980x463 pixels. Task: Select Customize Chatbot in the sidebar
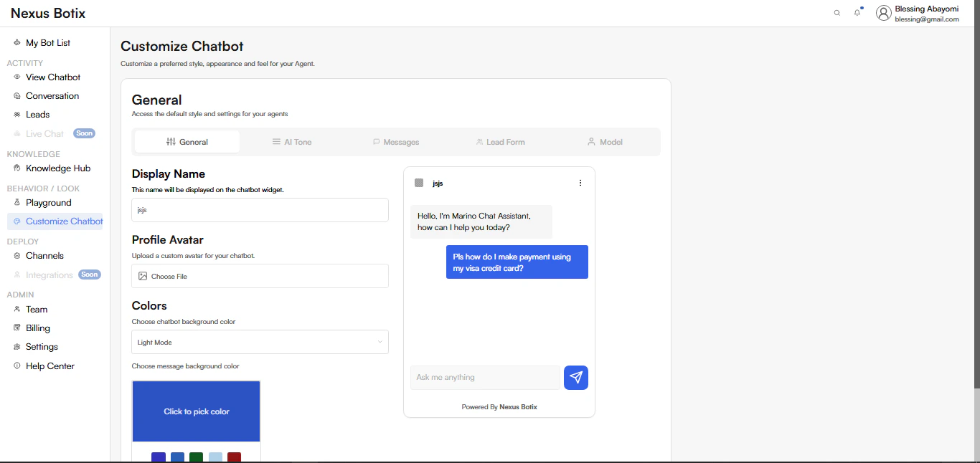point(55,221)
